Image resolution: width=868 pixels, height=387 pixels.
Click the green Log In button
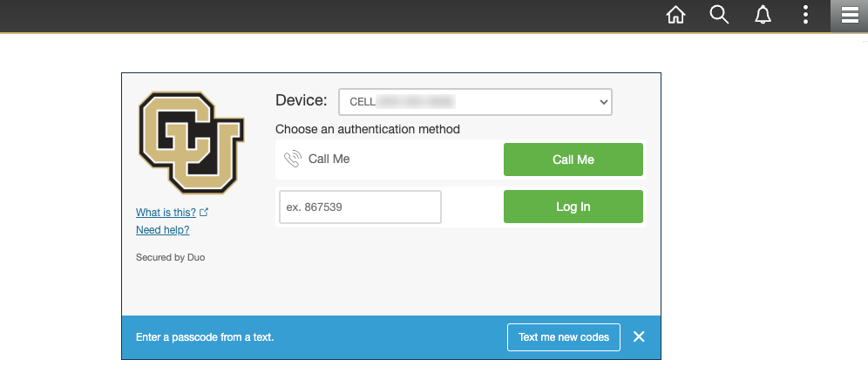[x=573, y=207]
